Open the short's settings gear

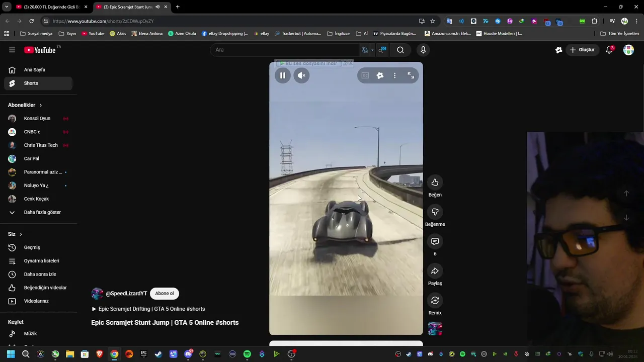(x=380, y=75)
